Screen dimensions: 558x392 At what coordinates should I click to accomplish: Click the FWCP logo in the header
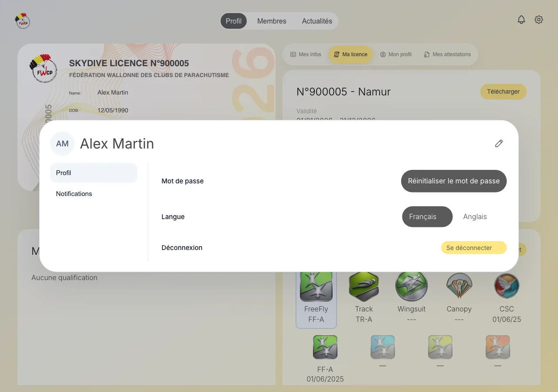(22, 20)
